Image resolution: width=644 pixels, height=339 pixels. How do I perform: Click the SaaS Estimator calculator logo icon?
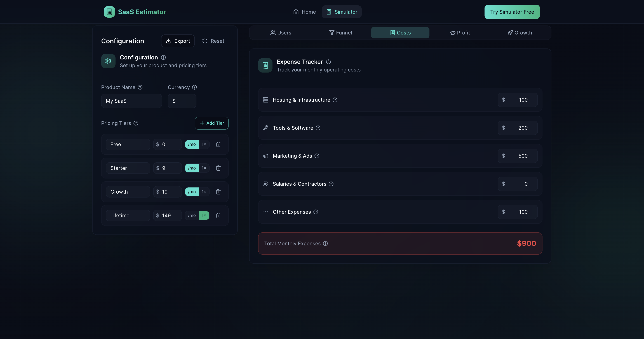point(109,11)
